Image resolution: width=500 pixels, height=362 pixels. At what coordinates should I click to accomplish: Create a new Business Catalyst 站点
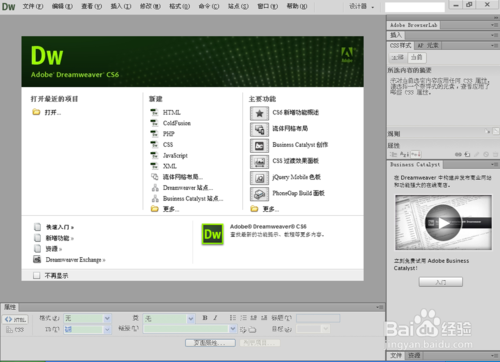coord(193,198)
